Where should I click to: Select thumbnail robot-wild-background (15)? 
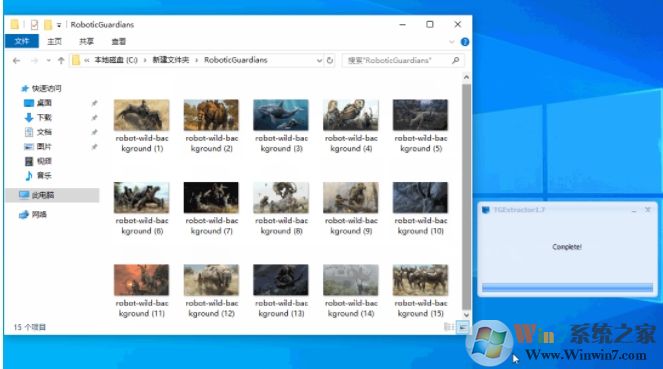[420, 280]
